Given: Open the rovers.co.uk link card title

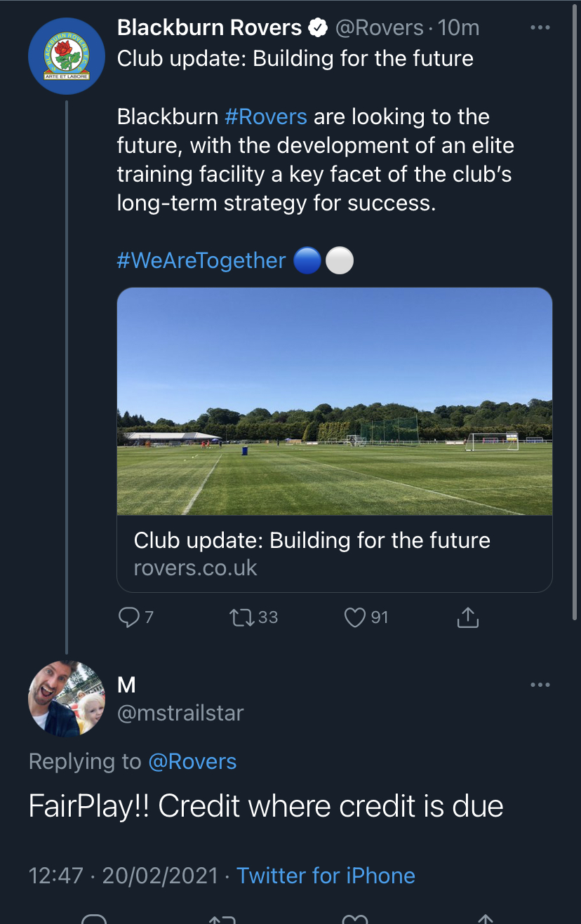Looking at the screenshot, I should point(312,540).
